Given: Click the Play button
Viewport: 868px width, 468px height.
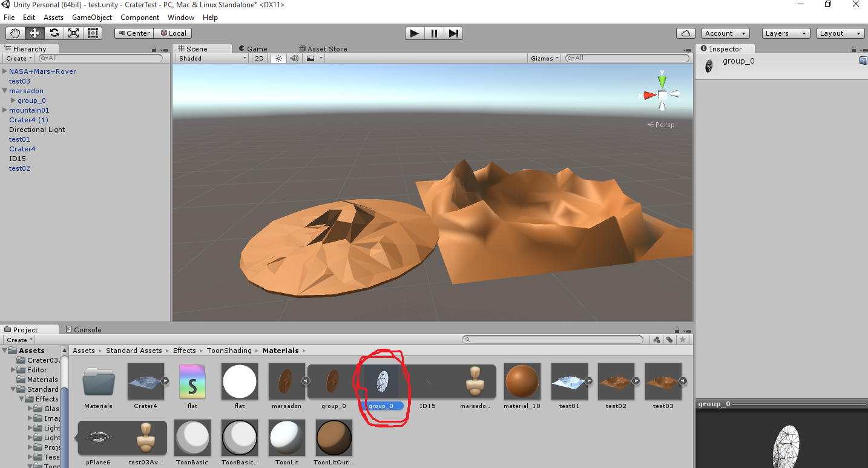Looking at the screenshot, I should coord(415,33).
